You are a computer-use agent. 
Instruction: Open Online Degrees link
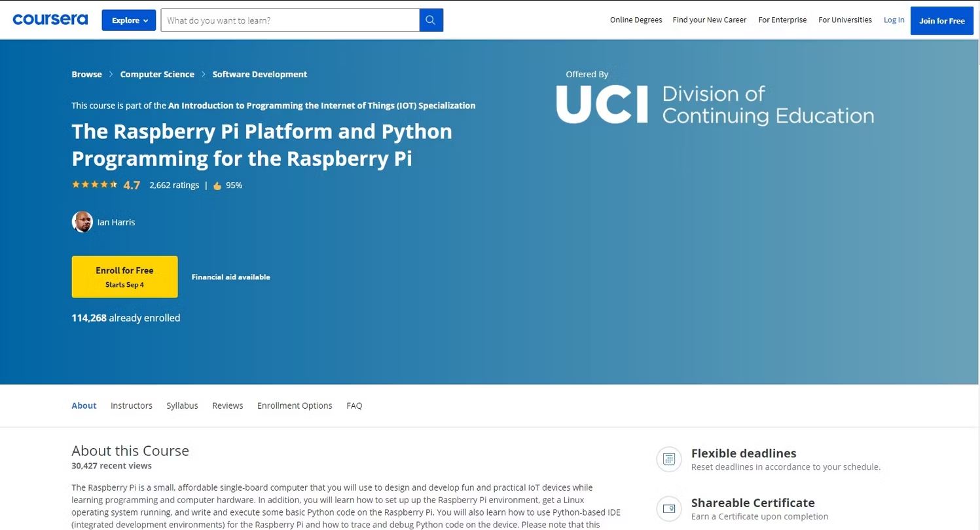click(x=636, y=20)
